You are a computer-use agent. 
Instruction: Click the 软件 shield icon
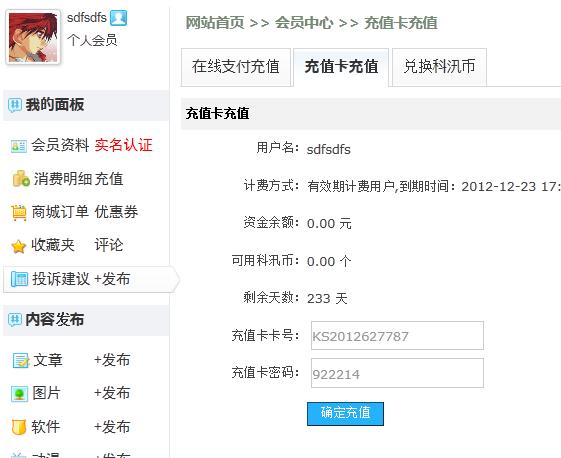19,427
